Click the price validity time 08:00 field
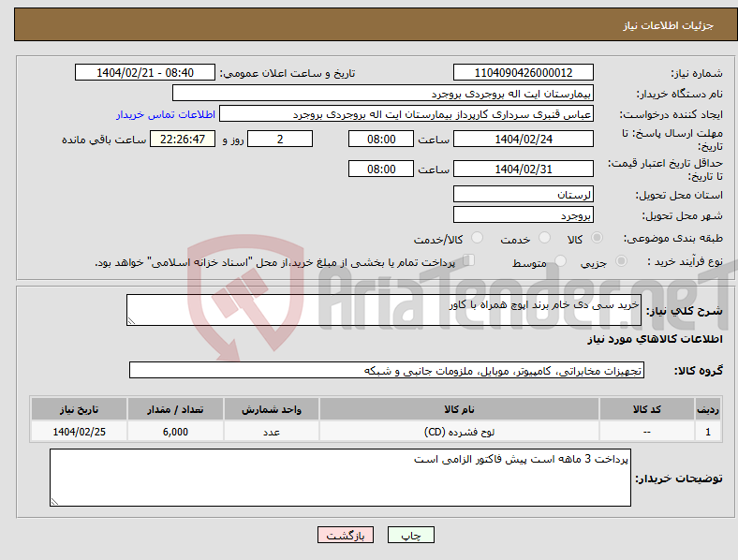Screen dimensions: 738x560 pos(381,169)
